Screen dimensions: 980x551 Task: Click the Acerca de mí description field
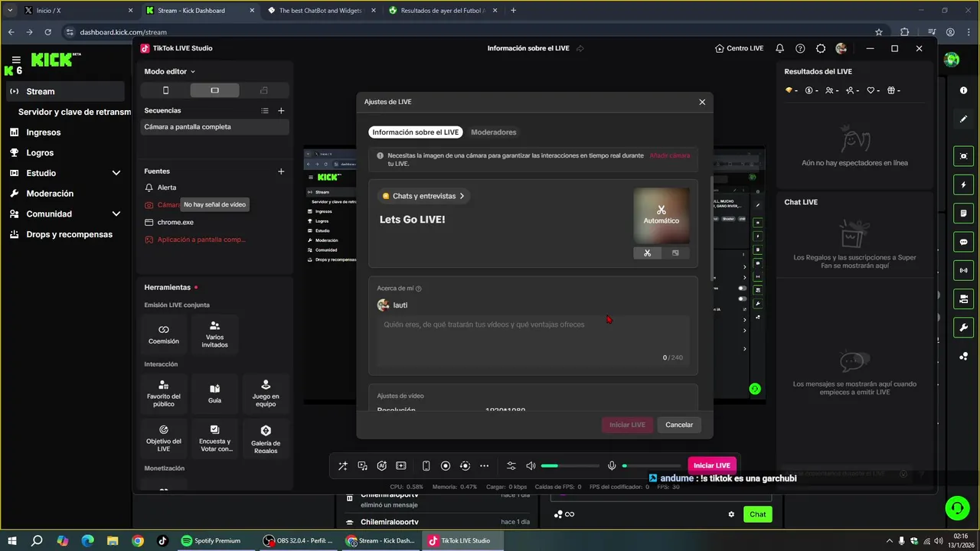click(533, 341)
